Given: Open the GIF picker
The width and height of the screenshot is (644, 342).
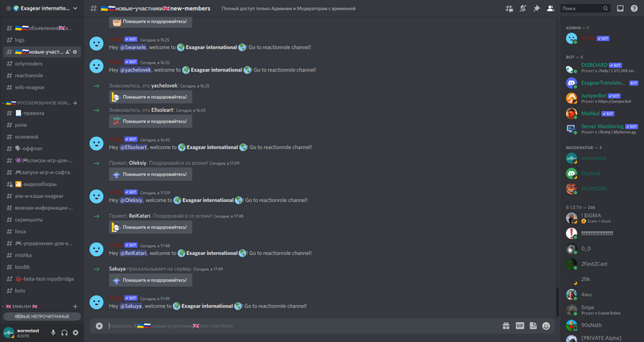Looking at the screenshot, I should pyautogui.click(x=520, y=326).
